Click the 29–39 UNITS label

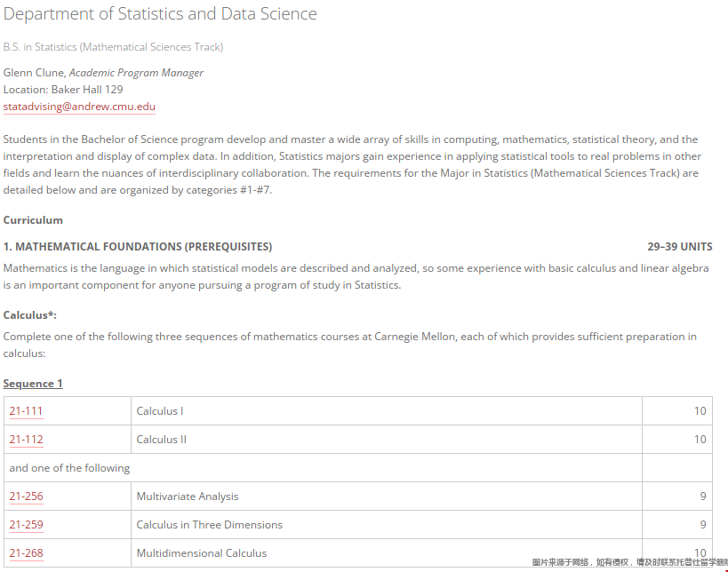click(679, 247)
